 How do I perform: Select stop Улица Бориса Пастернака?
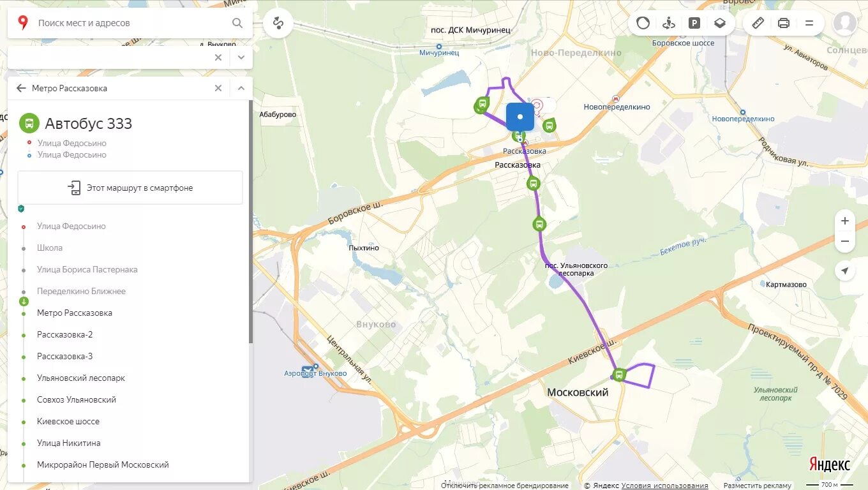[x=87, y=269]
